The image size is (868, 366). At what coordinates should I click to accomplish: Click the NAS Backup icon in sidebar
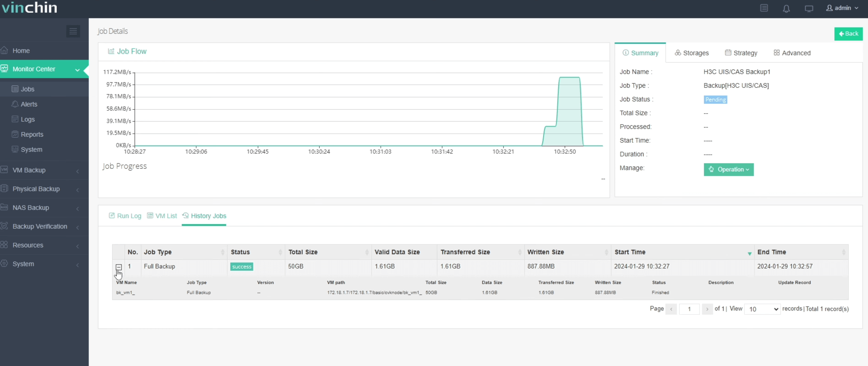(x=5, y=207)
